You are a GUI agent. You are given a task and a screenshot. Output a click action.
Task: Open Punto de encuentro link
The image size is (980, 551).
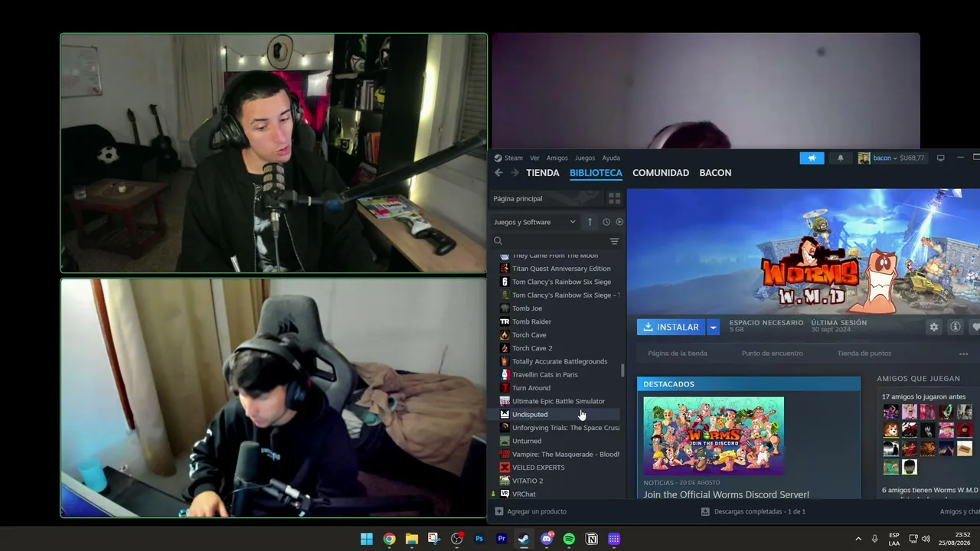click(773, 354)
